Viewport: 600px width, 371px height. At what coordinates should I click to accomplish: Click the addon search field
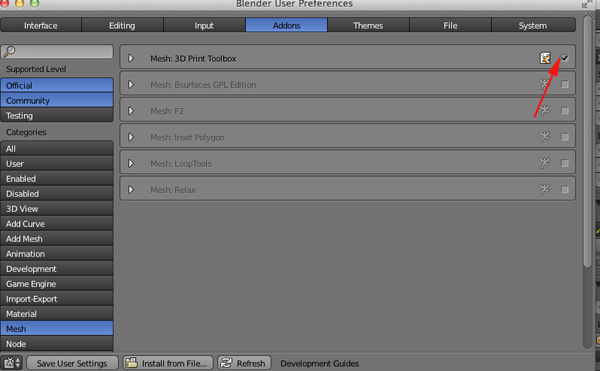coord(57,51)
